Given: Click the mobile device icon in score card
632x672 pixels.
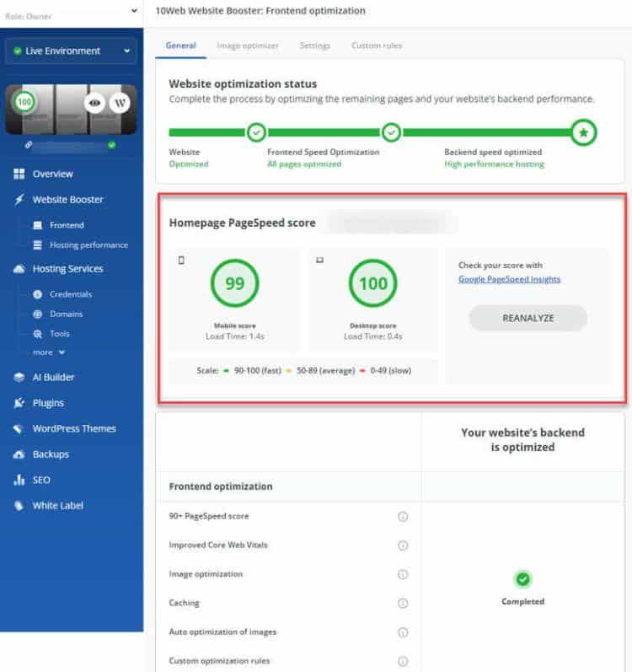Looking at the screenshot, I should click(x=181, y=261).
